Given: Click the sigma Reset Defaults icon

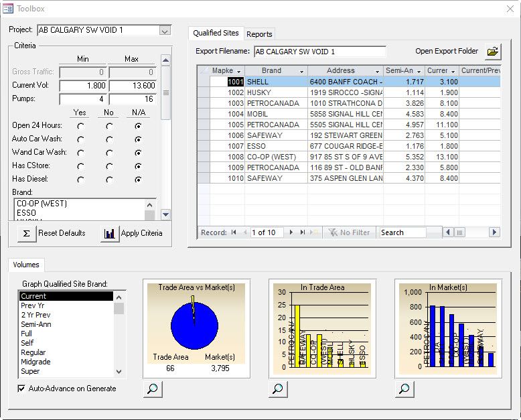Looking at the screenshot, I should 27,233.
